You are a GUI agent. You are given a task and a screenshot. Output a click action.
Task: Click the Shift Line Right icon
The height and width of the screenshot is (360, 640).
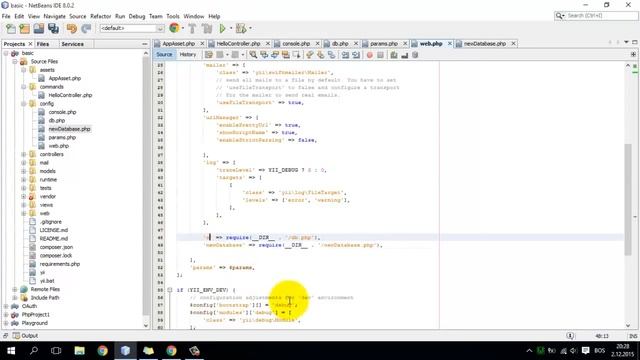[356, 55]
